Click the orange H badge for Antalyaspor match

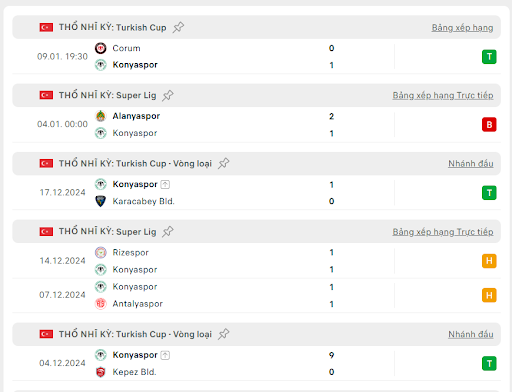pyautogui.click(x=489, y=295)
